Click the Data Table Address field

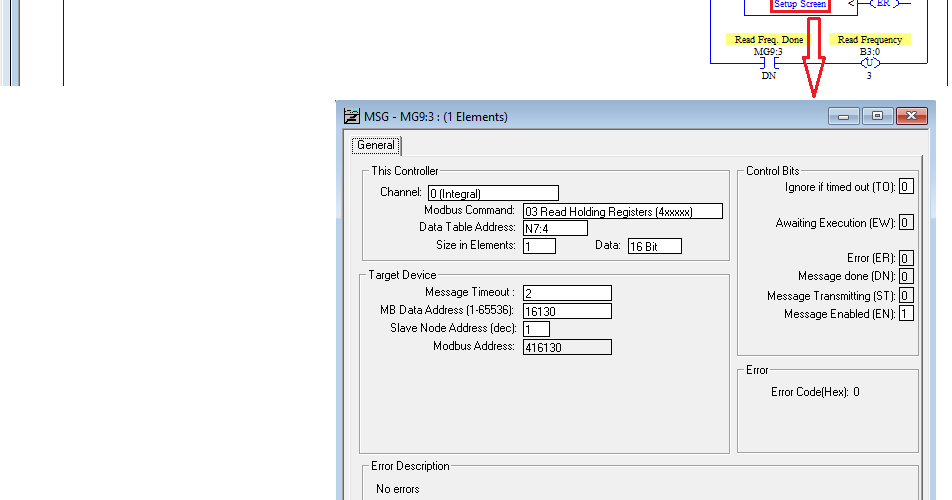tap(555, 228)
